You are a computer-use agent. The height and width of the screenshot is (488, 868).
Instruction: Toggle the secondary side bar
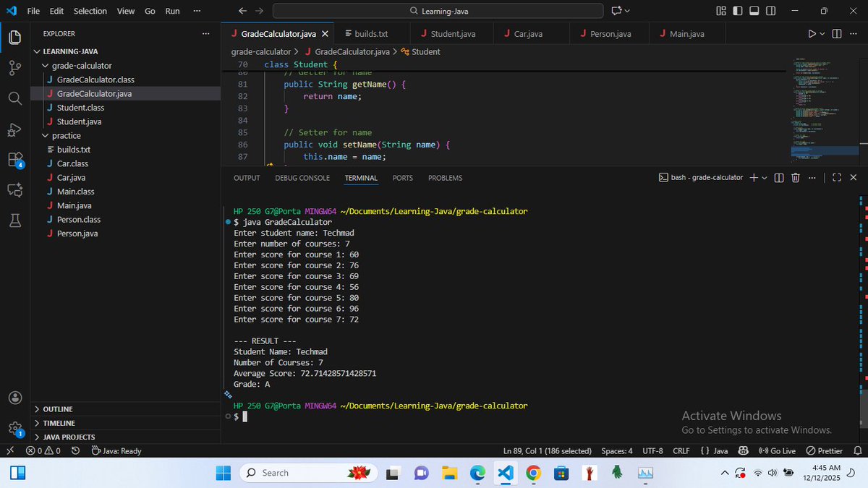(x=771, y=11)
